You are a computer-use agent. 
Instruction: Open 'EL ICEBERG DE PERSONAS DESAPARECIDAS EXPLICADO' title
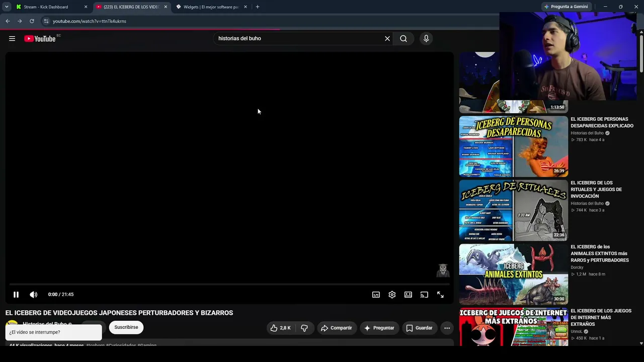click(602, 123)
